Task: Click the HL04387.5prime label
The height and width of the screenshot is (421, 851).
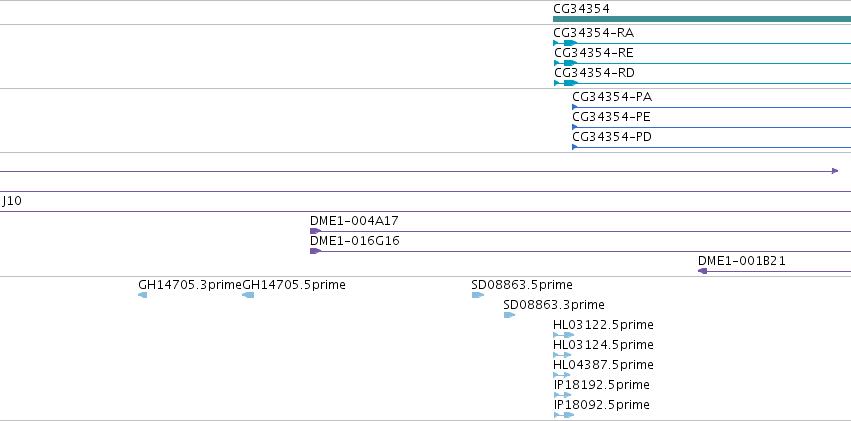Action: pyautogui.click(x=604, y=365)
